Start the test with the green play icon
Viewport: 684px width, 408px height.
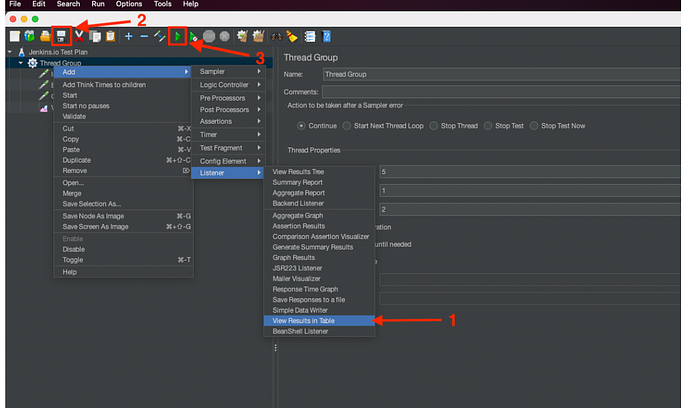click(178, 36)
